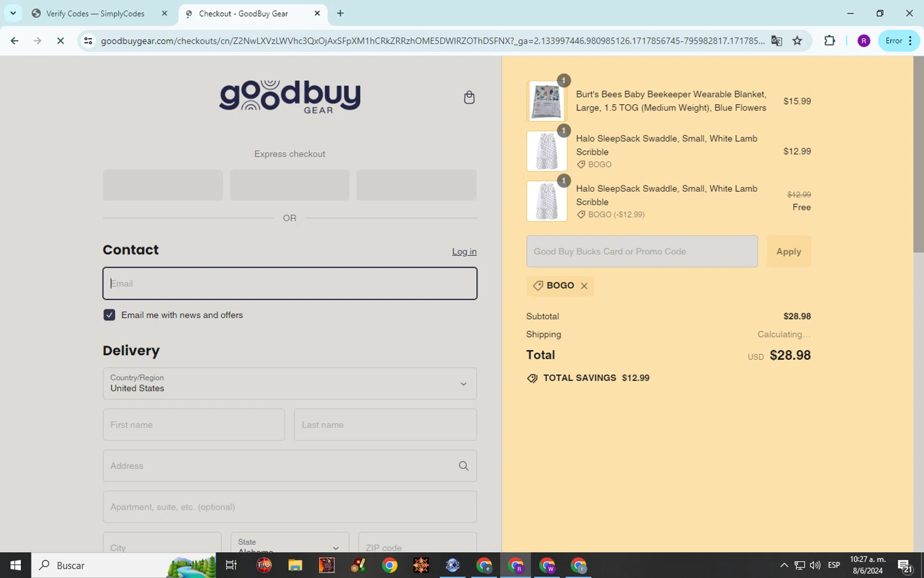
Task: Open the browser extensions puzzle icon
Action: tap(829, 41)
